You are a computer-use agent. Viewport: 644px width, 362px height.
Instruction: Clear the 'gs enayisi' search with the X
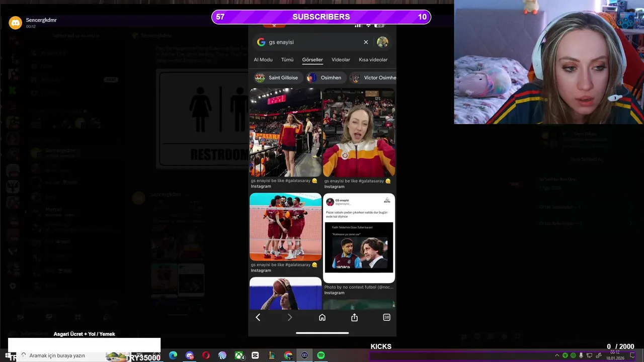point(366,42)
